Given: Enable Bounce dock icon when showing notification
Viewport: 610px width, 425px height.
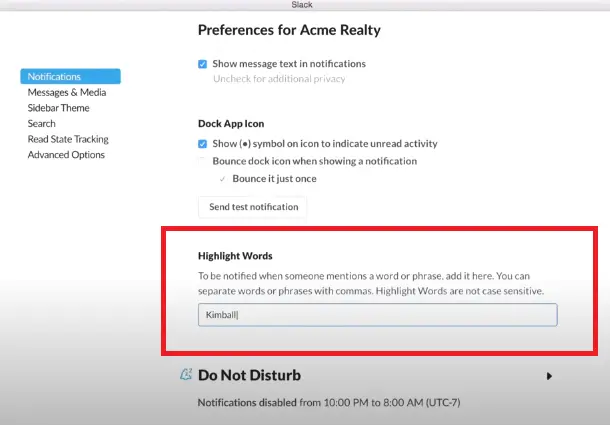Looking at the screenshot, I should 202,161.
